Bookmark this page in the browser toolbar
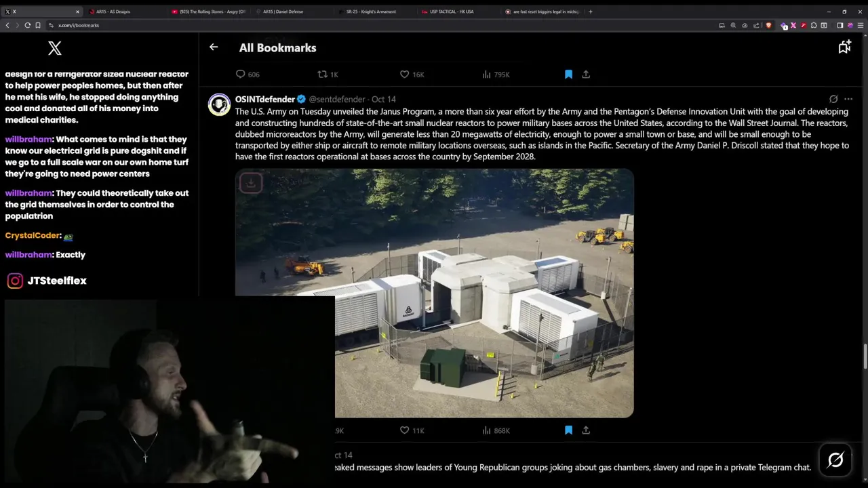Viewport: 868px width, 488px height. coord(38,25)
